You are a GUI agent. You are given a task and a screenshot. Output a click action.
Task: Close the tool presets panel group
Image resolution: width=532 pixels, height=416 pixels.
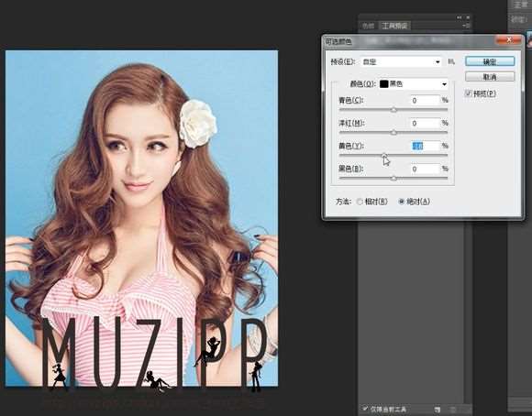tap(468, 17)
